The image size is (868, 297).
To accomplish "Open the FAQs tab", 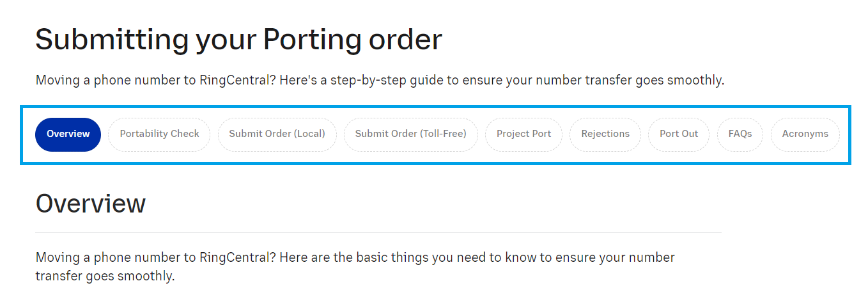I will (740, 134).
